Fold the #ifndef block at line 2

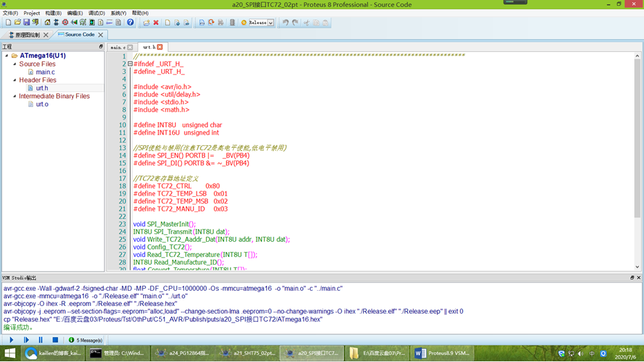coord(130,64)
